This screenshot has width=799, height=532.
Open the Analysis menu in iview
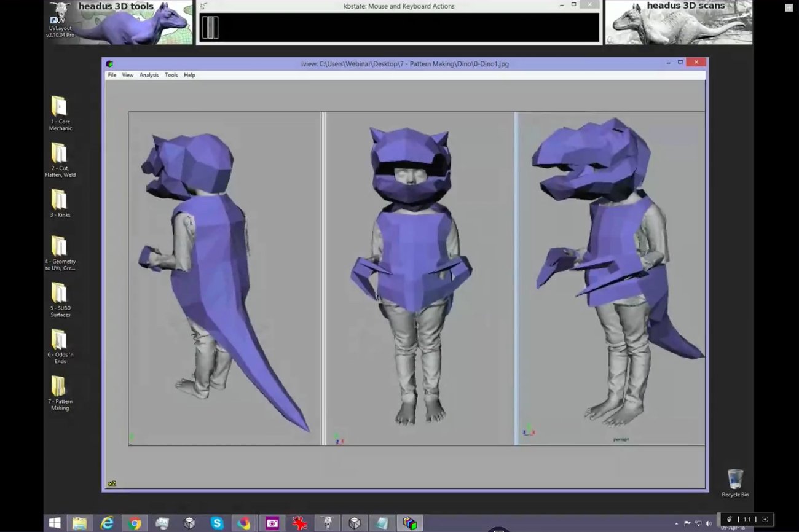click(x=149, y=74)
